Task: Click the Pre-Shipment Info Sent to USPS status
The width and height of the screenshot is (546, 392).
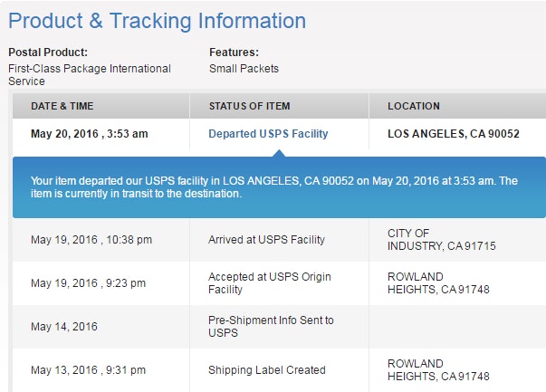Action: click(x=271, y=327)
